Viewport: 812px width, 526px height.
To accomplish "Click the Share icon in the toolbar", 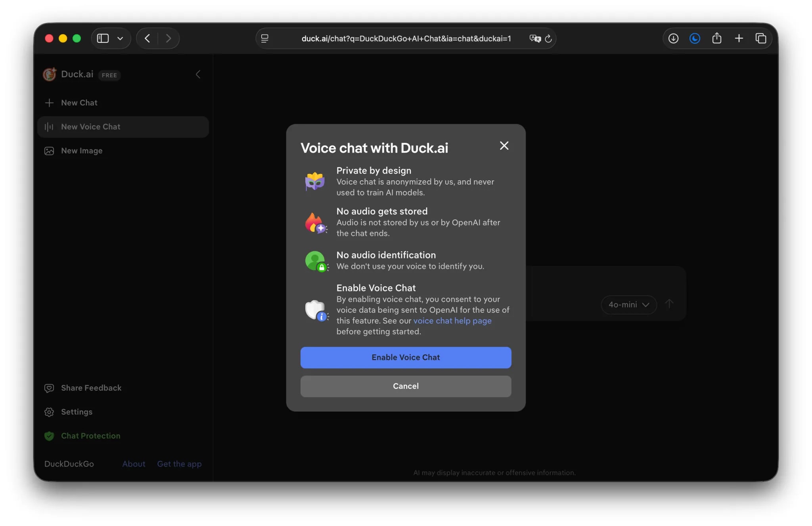I will coord(717,38).
